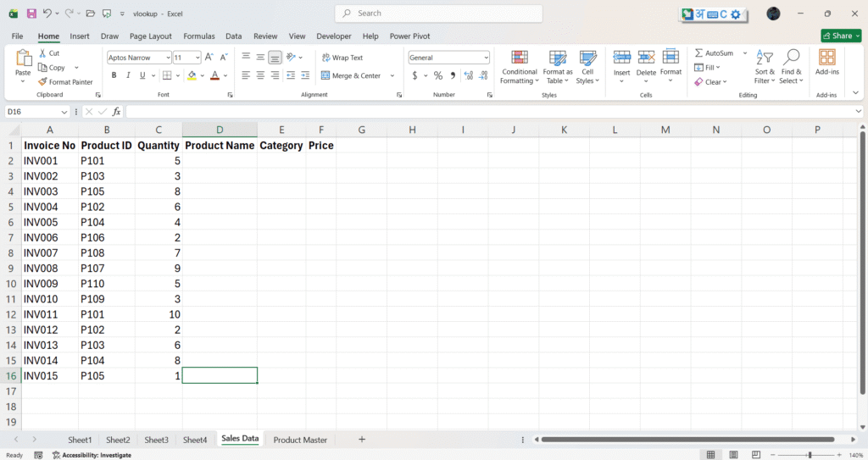Open the Fill dropdown
This screenshot has height=460, width=868.
tap(707, 68)
